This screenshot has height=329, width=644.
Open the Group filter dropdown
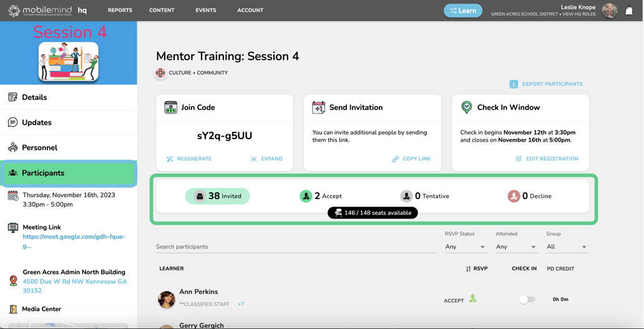point(567,247)
